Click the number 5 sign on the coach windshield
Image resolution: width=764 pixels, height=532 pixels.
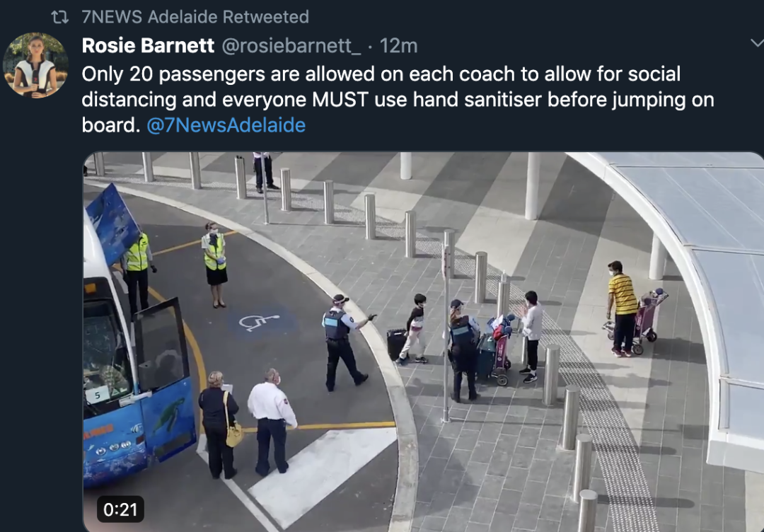[x=98, y=395]
